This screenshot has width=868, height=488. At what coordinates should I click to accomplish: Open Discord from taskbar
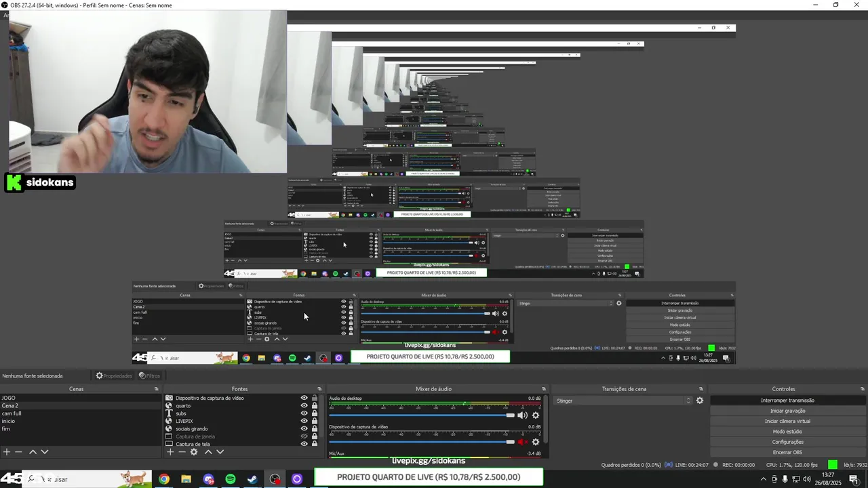pyautogui.click(x=208, y=479)
